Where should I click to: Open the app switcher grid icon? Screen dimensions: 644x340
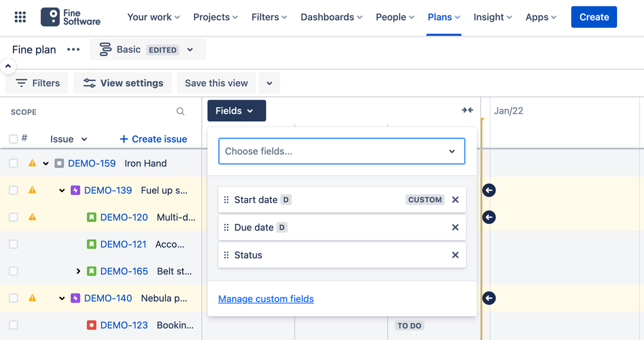[20, 17]
